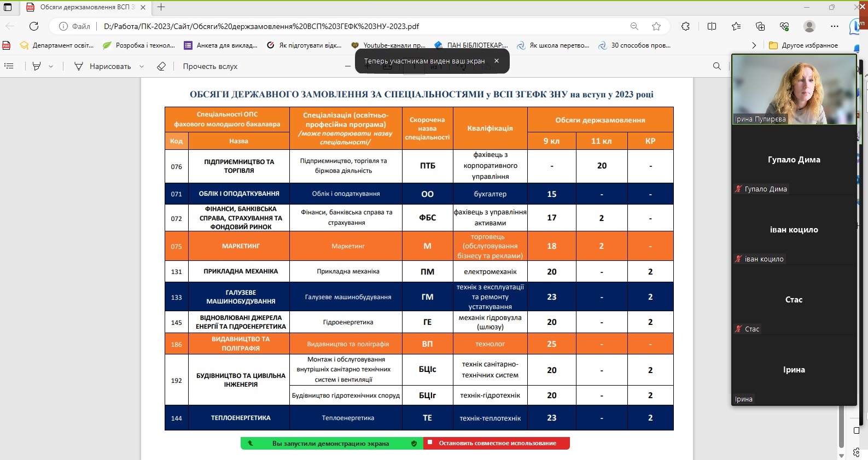This screenshot has height=460, width=868.
Task: Select the PDF highlight tool
Action: 37,66
